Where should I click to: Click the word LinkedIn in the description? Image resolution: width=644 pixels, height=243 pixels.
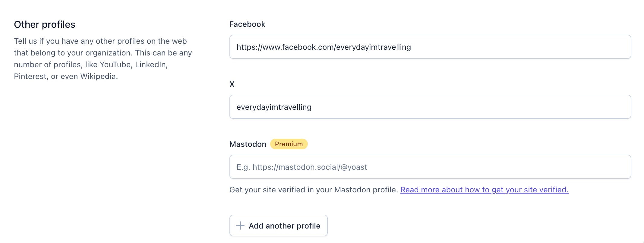click(151, 65)
